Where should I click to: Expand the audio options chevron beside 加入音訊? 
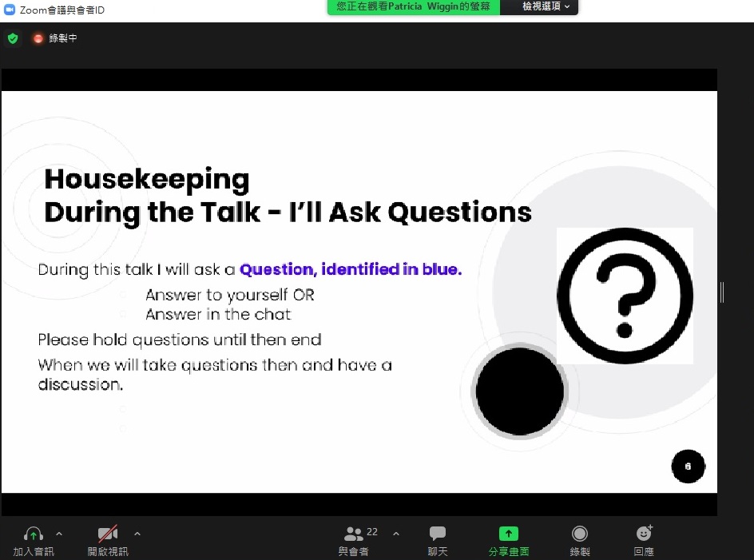[x=59, y=534]
